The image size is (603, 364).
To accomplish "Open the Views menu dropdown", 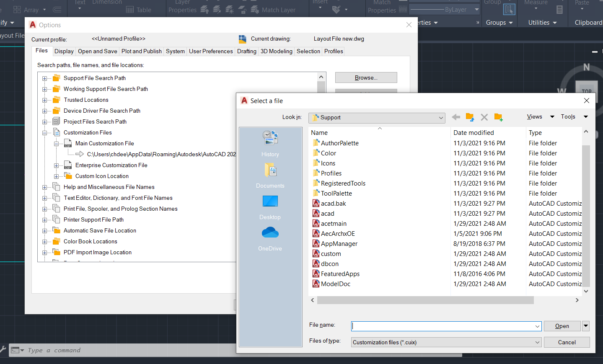I will [552, 117].
